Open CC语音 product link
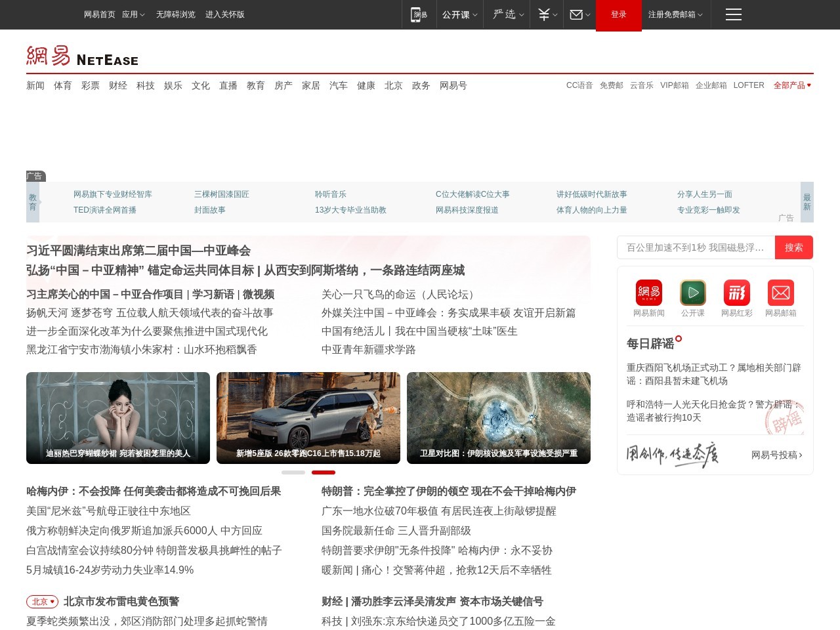840x630 pixels. [579, 85]
